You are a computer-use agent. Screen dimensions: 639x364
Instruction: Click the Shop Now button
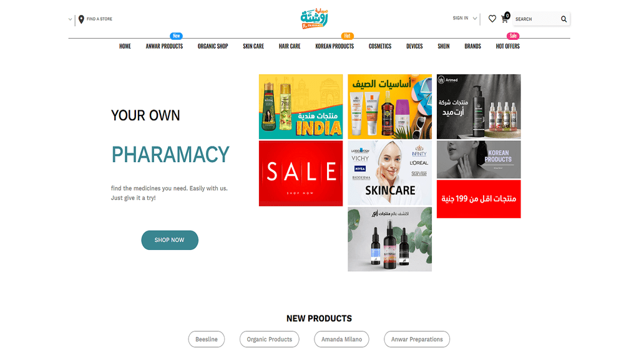(x=170, y=240)
